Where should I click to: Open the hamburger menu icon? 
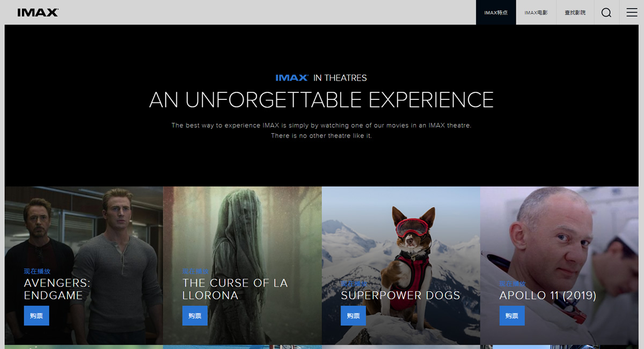point(632,13)
